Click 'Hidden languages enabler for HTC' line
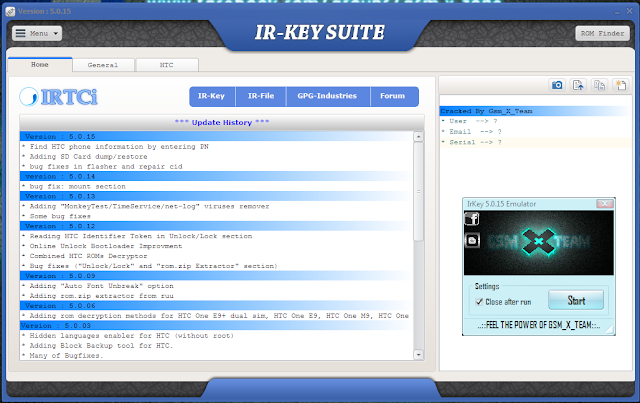Screen dimensions: 640x403 click(x=128, y=336)
